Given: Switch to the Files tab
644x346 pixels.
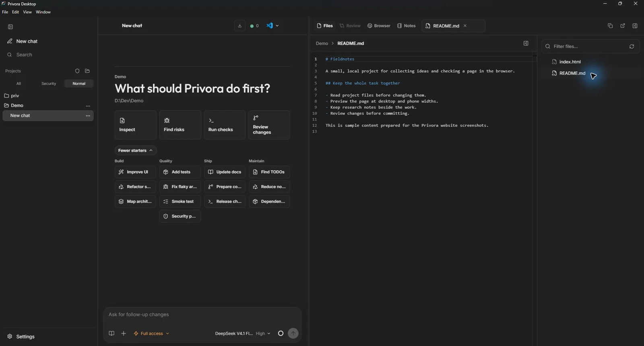Looking at the screenshot, I should tap(325, 26).
